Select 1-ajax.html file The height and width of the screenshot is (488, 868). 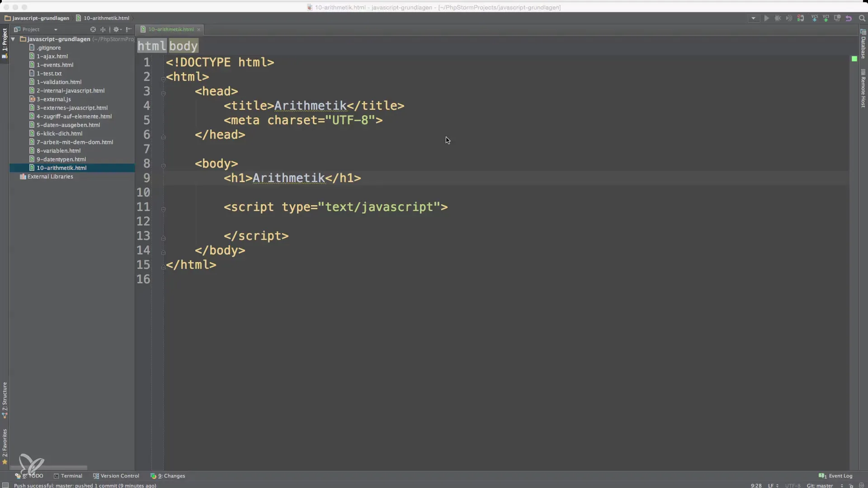click(52, 56)
